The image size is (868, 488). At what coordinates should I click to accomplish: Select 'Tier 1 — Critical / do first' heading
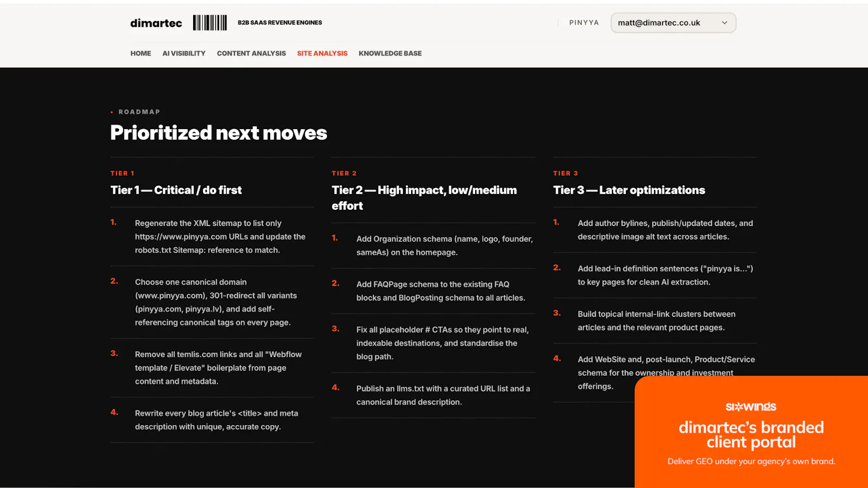pyautogui.click(x=176, y=190)
